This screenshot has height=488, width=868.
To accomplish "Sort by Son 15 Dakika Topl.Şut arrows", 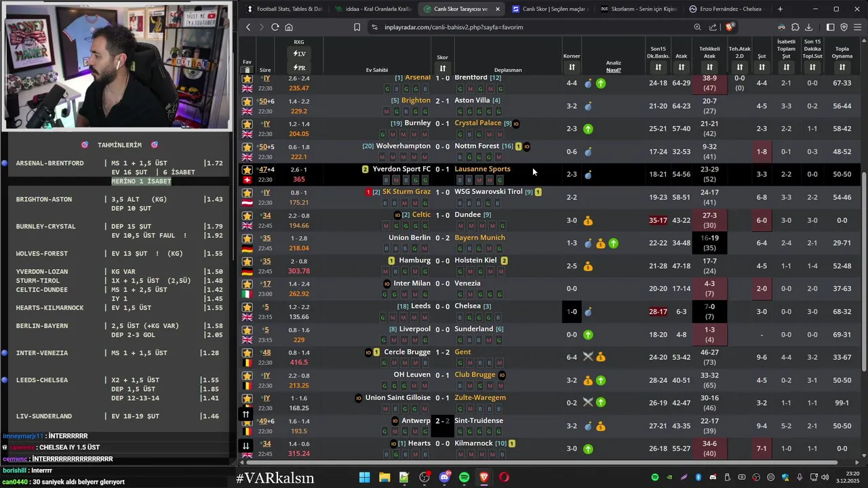I will (812, 67).
